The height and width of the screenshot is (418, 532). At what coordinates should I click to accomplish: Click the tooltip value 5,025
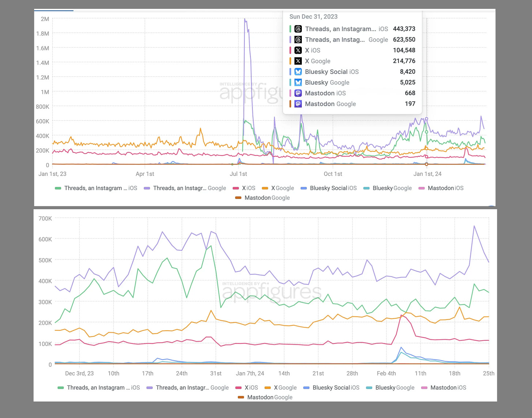point(408,82)
